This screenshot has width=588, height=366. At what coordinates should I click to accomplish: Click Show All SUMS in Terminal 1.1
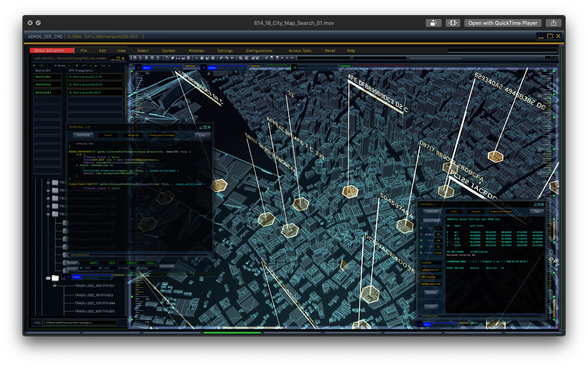(x=431, y=221)
